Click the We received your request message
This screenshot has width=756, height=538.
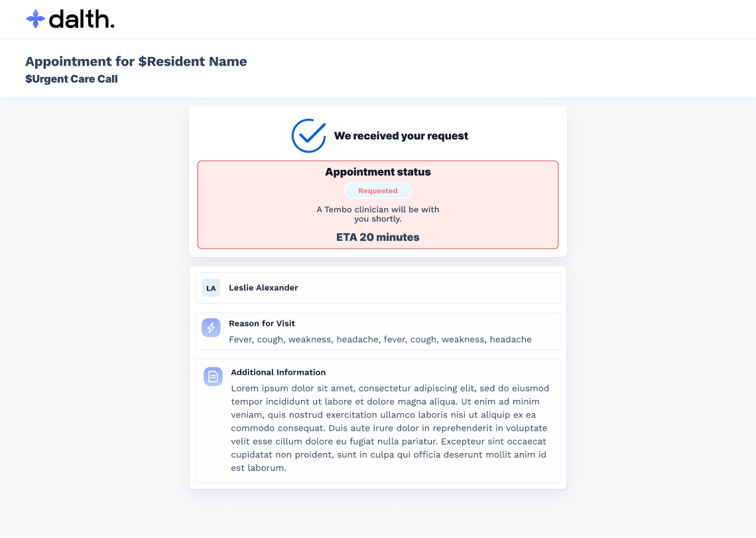pyautogui.click(x=401, y=136)
